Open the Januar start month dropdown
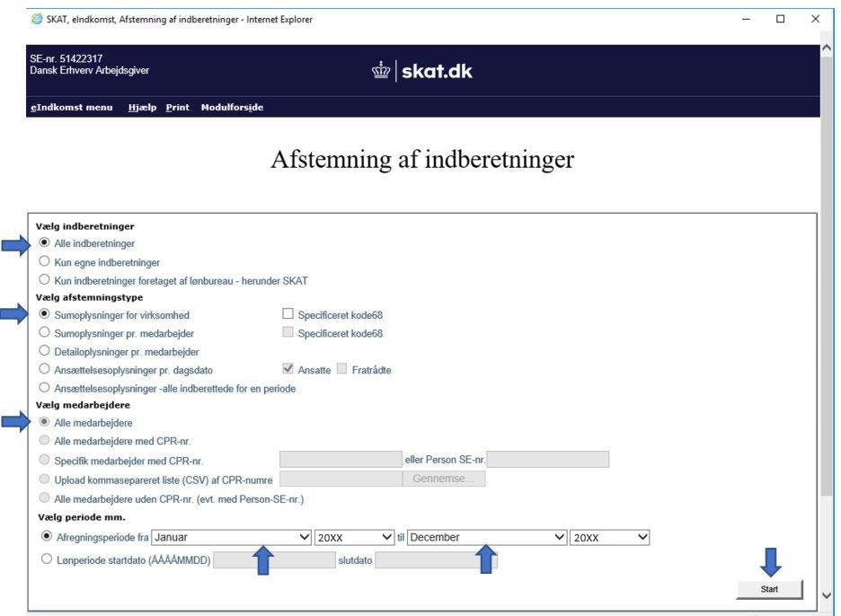 tap(231, 537)
